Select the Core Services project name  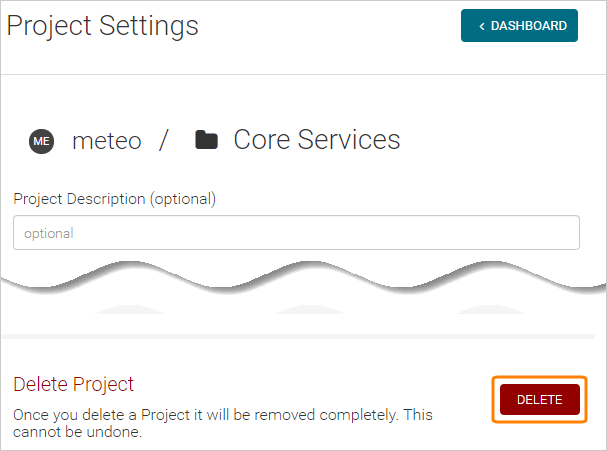(316, 140)
